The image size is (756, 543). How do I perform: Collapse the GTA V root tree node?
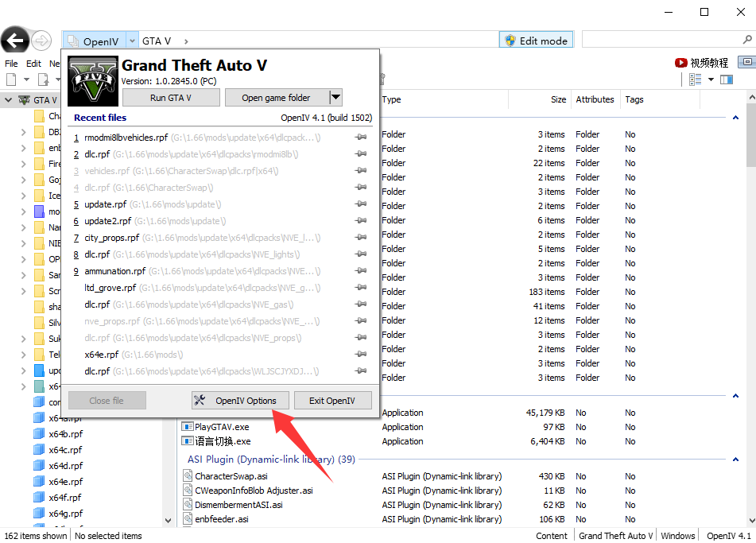(8, 100)
